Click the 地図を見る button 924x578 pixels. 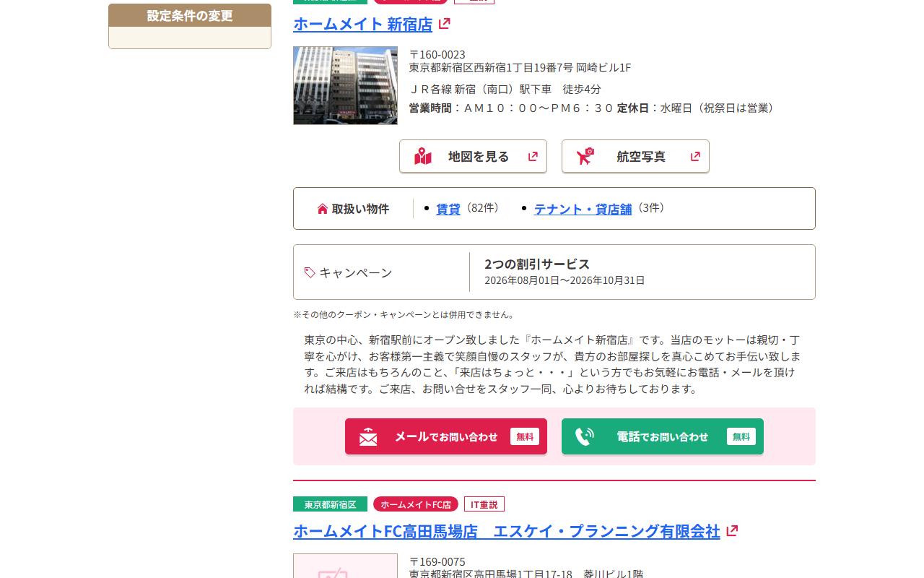point(473,156)
